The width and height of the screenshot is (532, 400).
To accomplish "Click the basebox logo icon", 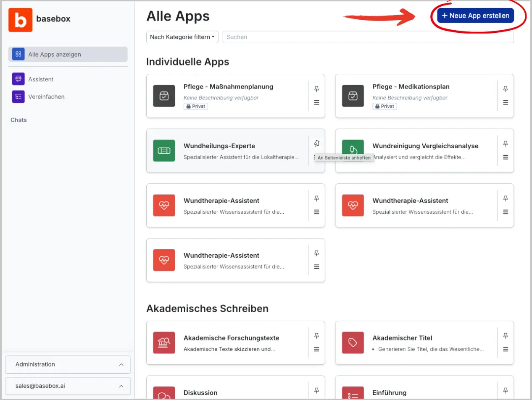I will coord(20,20).
